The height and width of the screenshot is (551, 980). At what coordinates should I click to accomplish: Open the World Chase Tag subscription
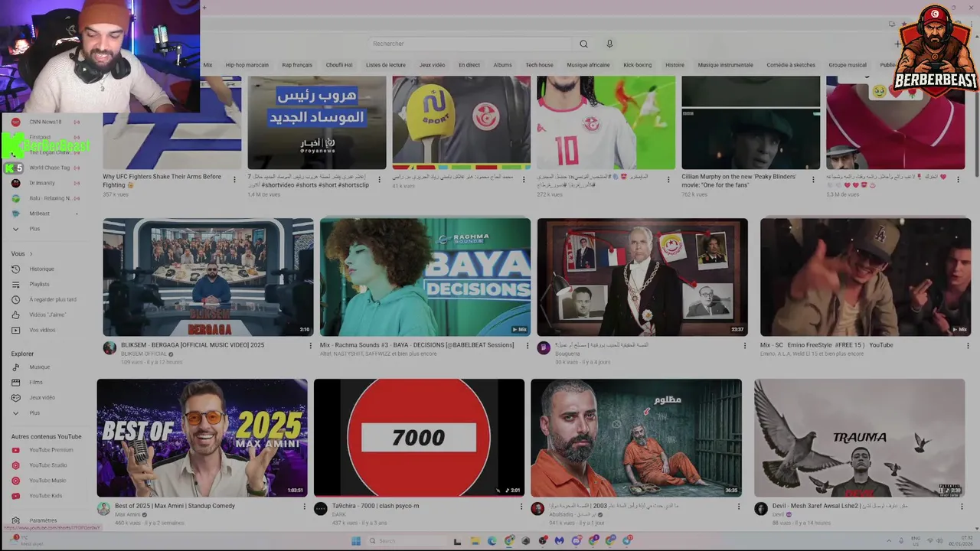coord(49,168)
